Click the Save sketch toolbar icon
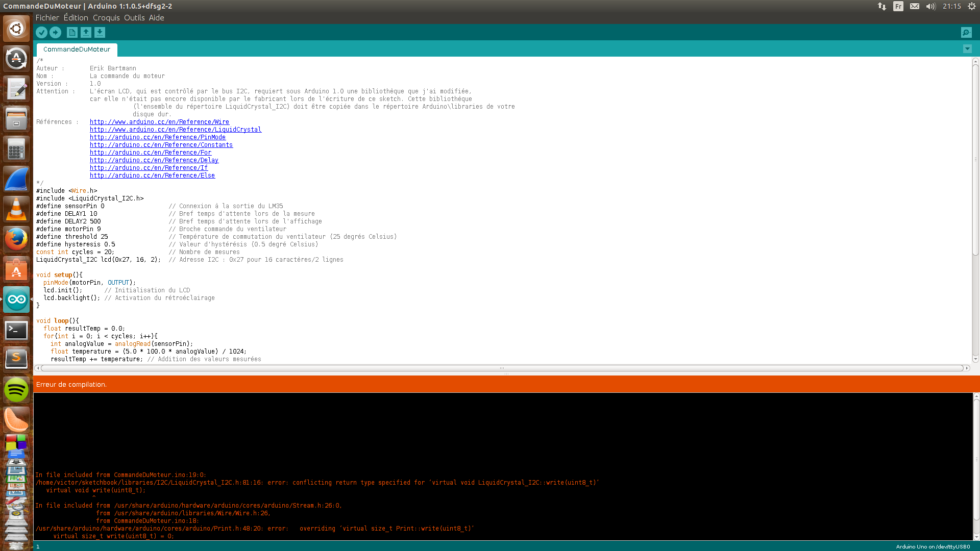Screen dimensions: 980x551 [100, 33]
